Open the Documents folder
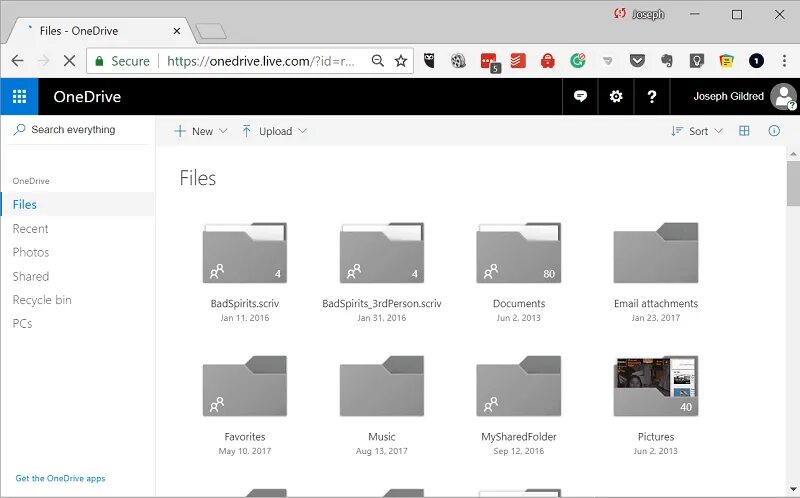Image resolution: width=800 pixels, height=498 pixels. click(519, 253)
